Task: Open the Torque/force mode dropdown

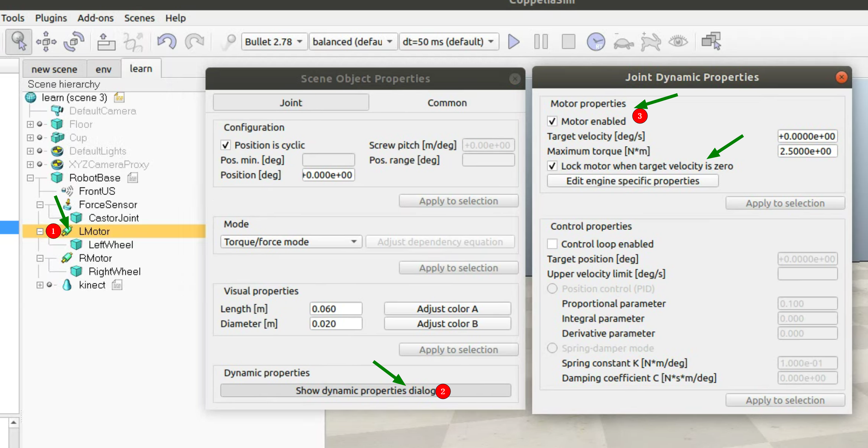Action: (291, 242)
